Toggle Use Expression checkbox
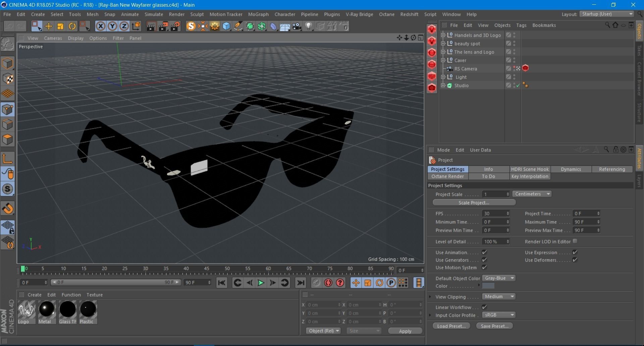 point(575,252)
